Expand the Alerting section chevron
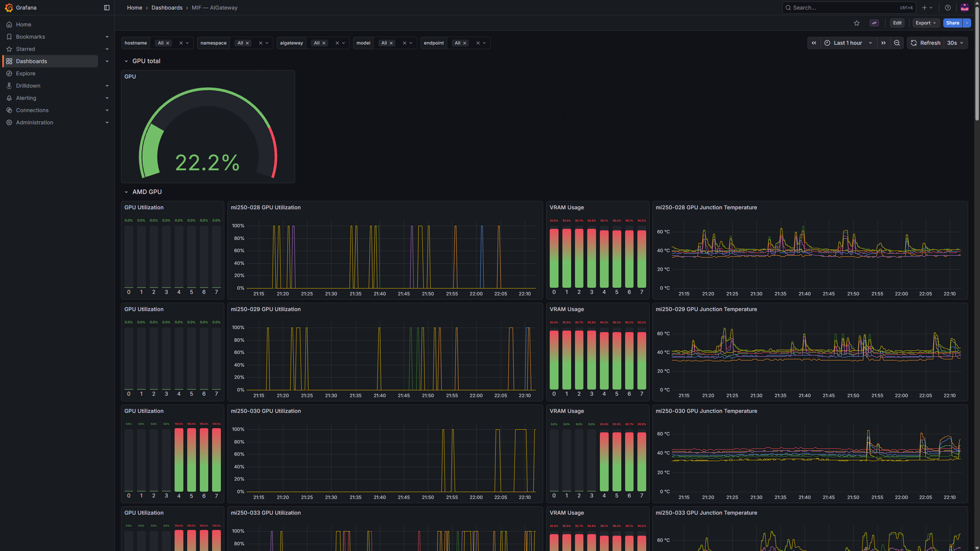Viewport: 980px width, 551px height. [107, 98]
